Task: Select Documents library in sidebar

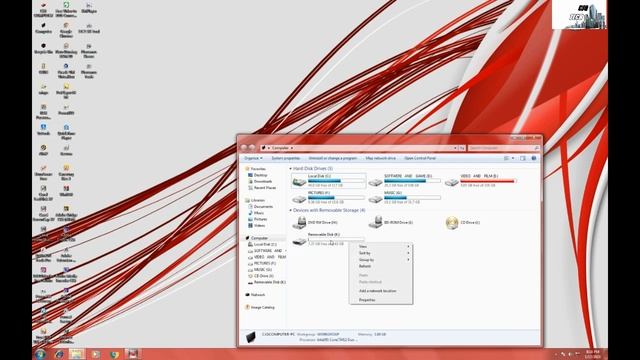Action: (263, 207)
